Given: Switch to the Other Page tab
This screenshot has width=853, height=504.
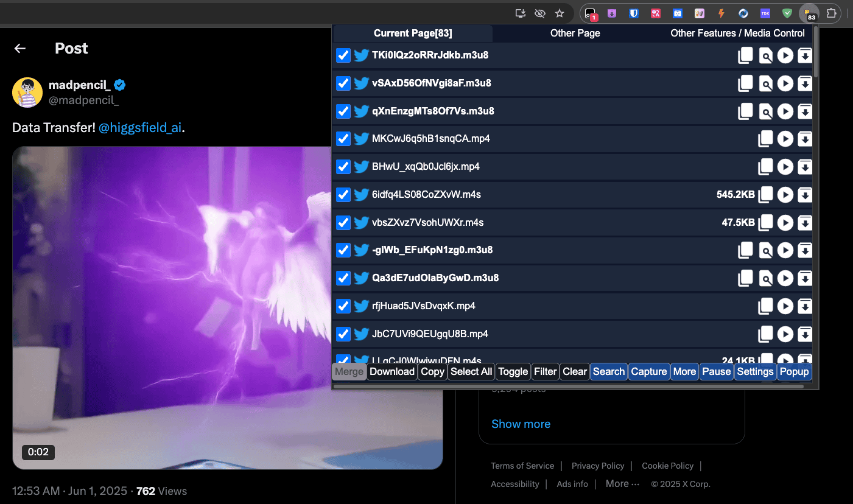Looking at the screenshot, I should pos(575,33).
